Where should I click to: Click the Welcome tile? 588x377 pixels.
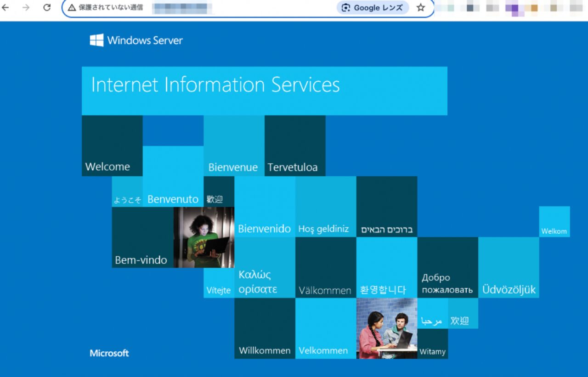coord(112,146)
